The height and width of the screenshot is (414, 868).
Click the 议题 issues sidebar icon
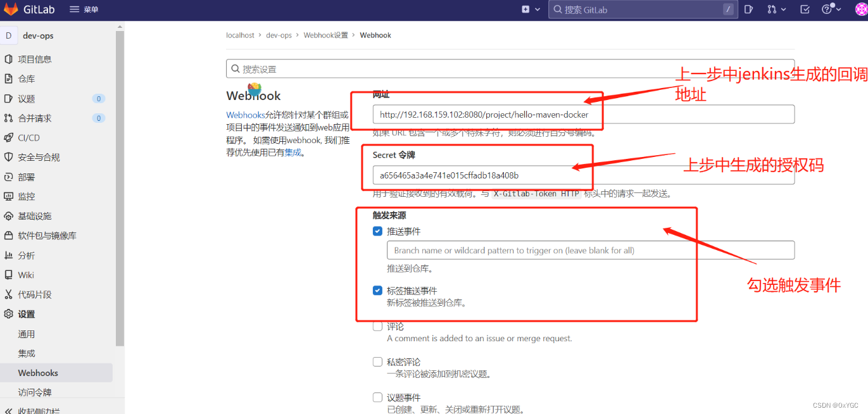[x=8, y=99]
